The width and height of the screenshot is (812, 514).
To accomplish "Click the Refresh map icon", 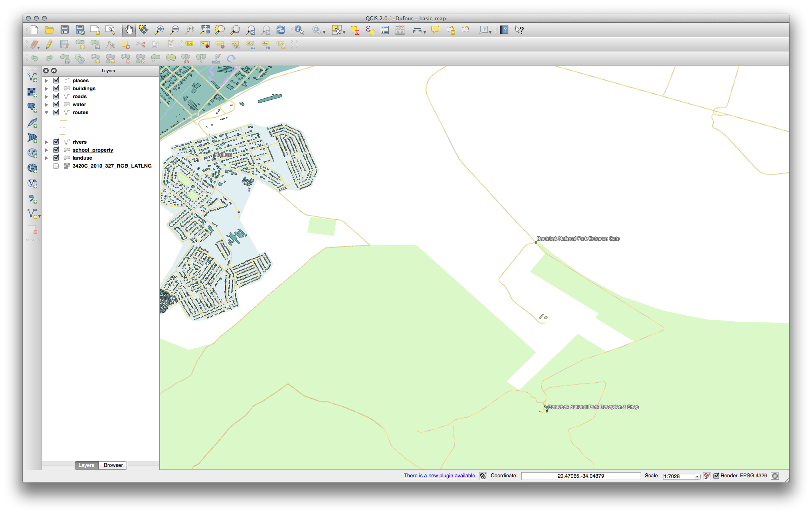I will (x=281, y=30).
